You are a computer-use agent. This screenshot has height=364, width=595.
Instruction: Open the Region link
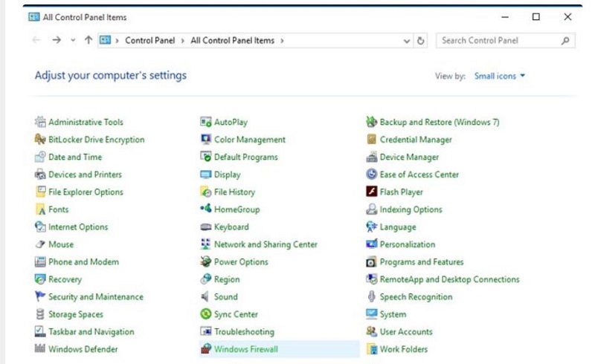(227, 279)
